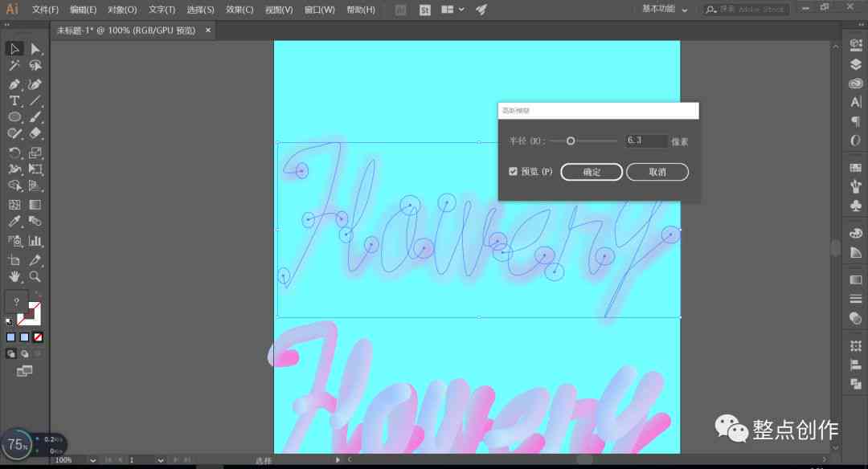Click the Adobe Stock St icon
This screenshot has height=469, width=868.
pyautogui.click(x=424, y=10)
